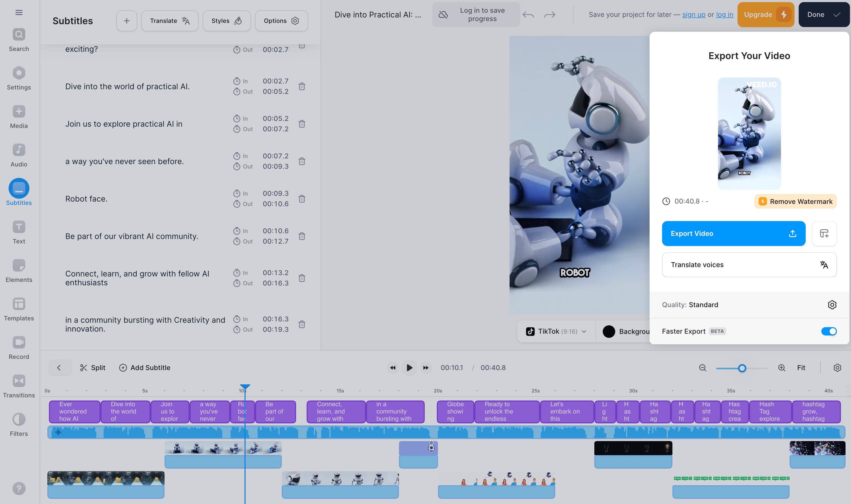Open the Transitions sidebar panel
Image resolution: width=851 pixels, height=504 pixels.
[x=19, y=386]
